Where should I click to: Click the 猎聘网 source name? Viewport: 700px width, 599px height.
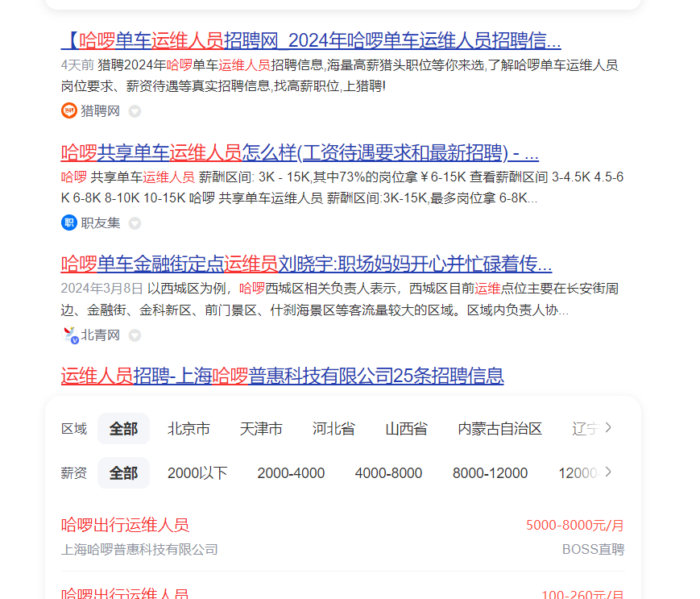coord(101,110)
